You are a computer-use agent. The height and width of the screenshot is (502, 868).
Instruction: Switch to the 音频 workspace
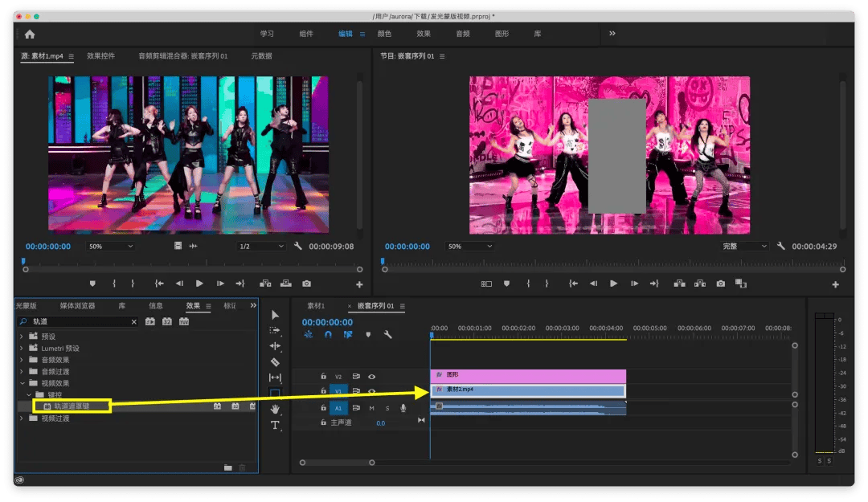(463, 34)
